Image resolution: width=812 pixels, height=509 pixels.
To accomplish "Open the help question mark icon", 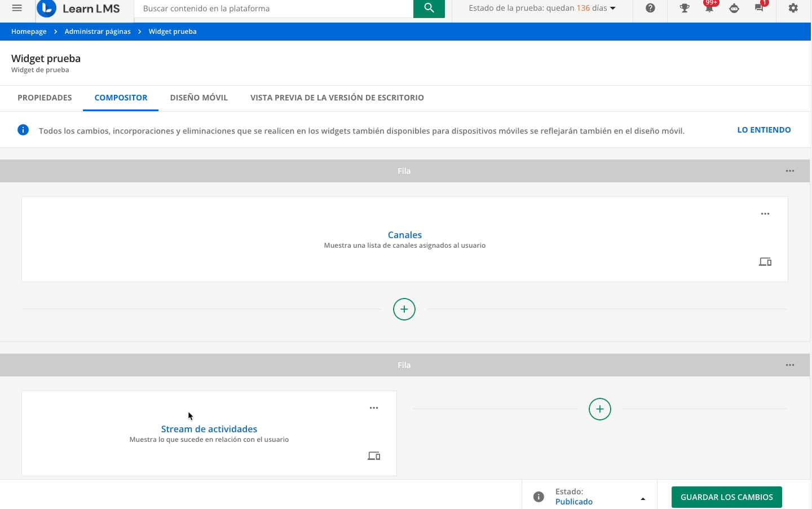I will tap(650, 8).
